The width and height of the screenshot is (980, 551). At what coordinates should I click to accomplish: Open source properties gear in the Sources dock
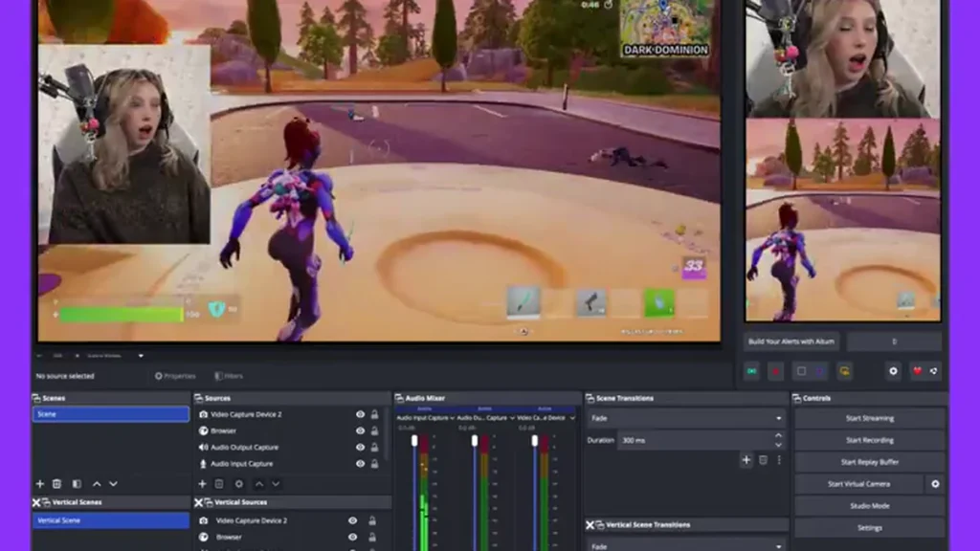(238, 484)
